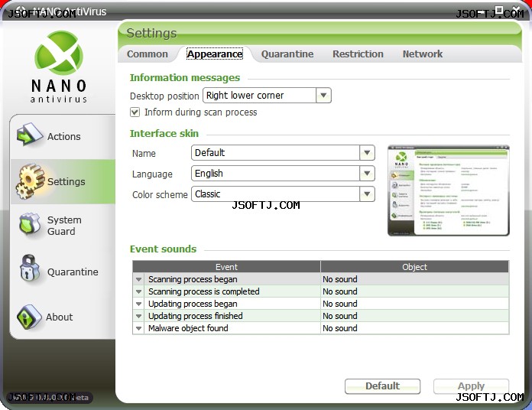Click the Apply button
532x410 pixels.
[x=471, y=386]
